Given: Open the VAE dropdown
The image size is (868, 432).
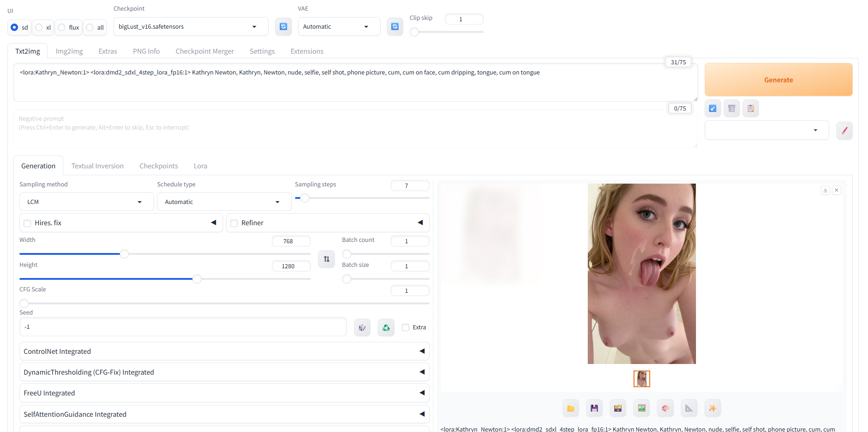Looking at the screenshot, I should click(339, 26).
